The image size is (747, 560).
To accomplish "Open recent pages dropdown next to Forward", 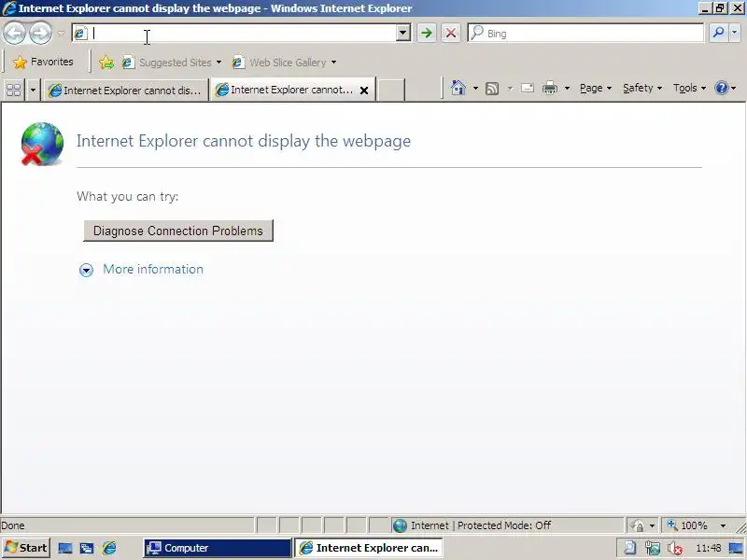I will pyautogui.click(x=61, y=34).
